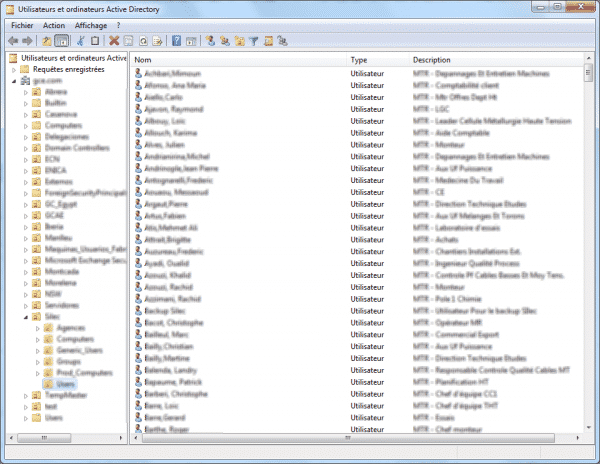Expand the TempMaster node
The width and height of the screenshot is (600, 464).
pos(26,396)
